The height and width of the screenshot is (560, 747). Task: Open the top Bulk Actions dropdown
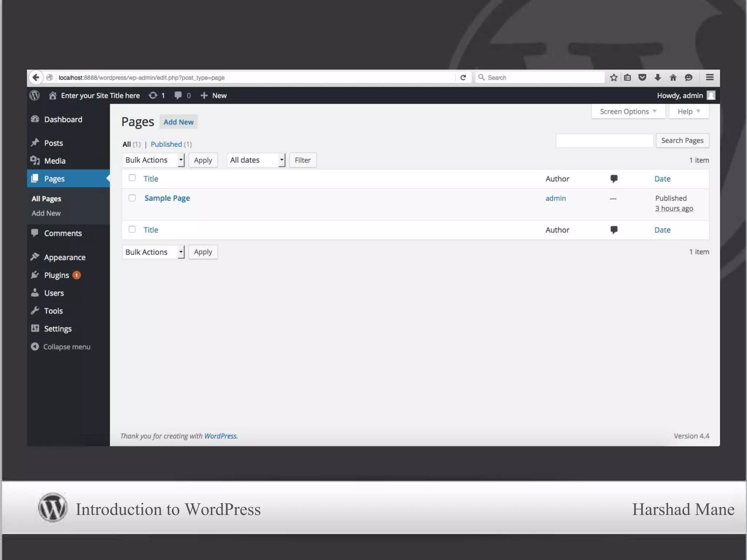point(153,160)
